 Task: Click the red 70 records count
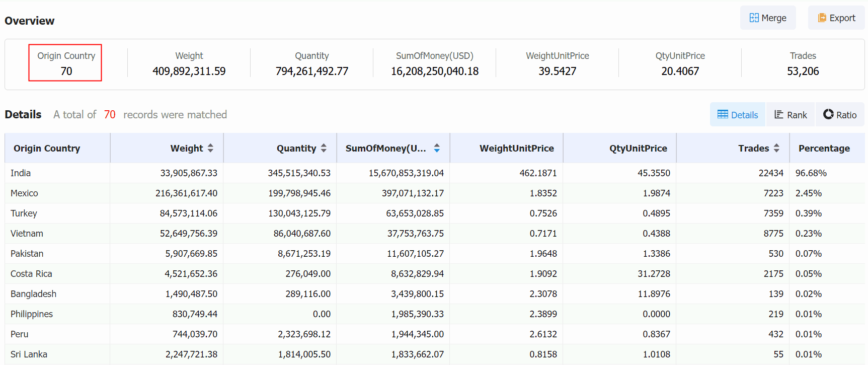tap(110, 115)
